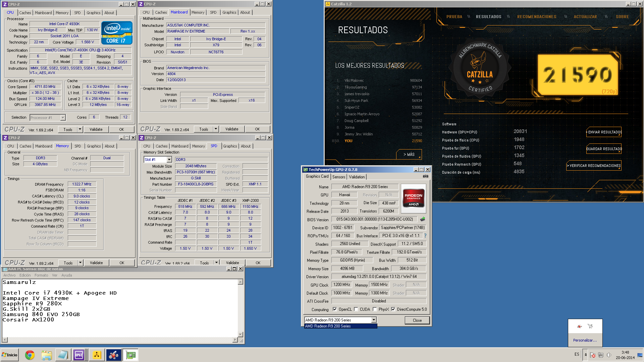Click the Notepad window title icon
This screenshot has width=644, height=362.
[5, 269]
